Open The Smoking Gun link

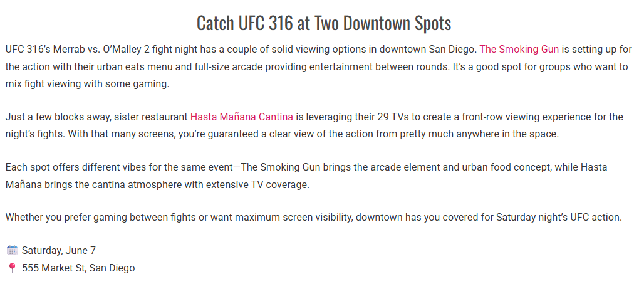pos(519,50)
